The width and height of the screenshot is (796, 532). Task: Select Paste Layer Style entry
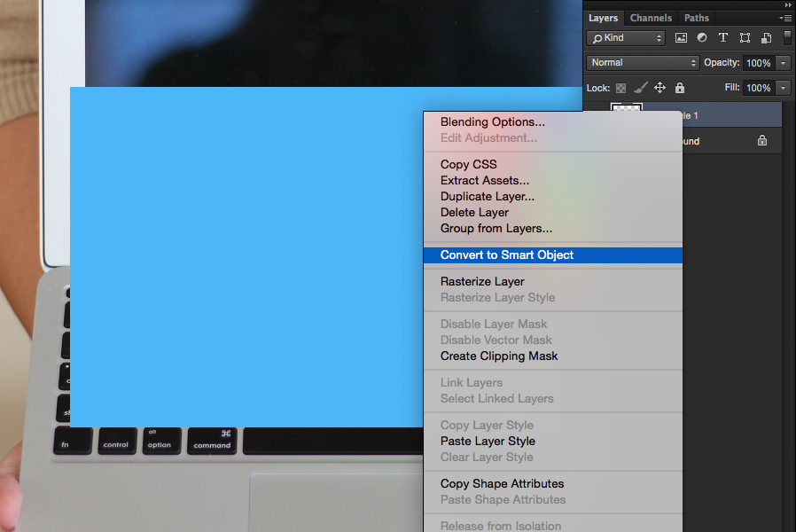(553, 442)
